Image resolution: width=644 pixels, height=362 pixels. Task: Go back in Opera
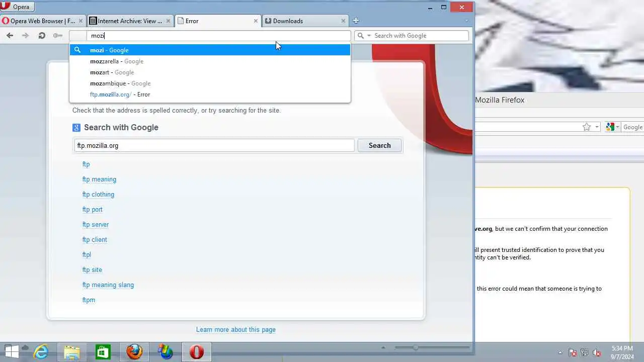(x=10, y=35)
